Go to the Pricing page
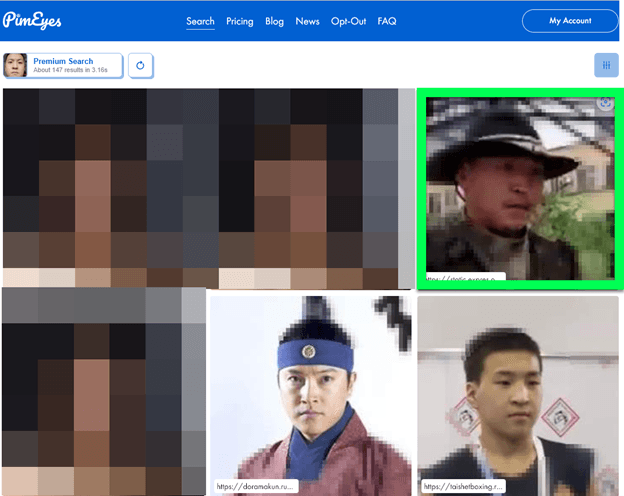This screenshot has height=496, width=624. tap(240, 21)
